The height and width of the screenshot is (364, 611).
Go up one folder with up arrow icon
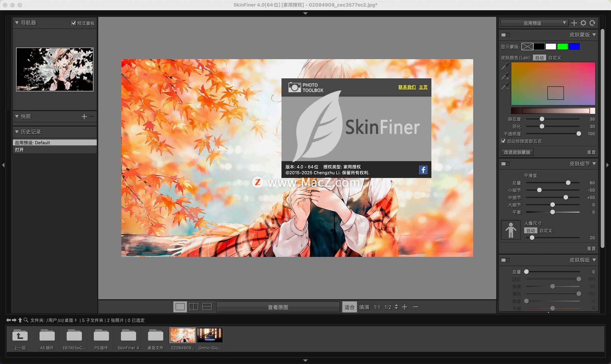[x=20, y=320]
